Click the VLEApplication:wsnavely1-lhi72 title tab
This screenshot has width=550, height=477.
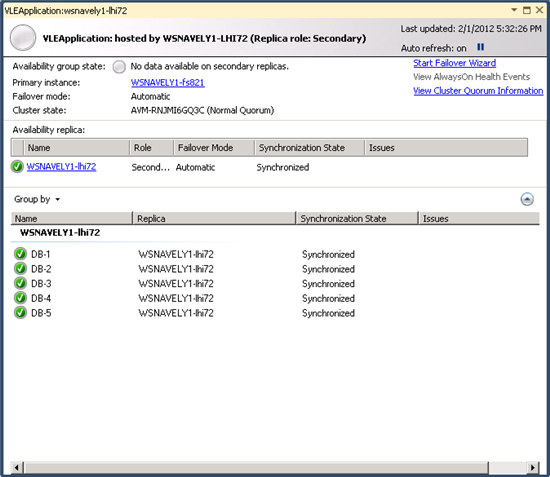(x=66, y=11)
